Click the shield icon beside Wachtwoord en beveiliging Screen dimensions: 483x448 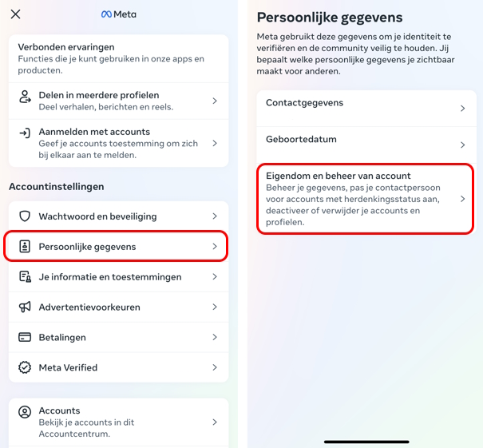pos(25,216)
